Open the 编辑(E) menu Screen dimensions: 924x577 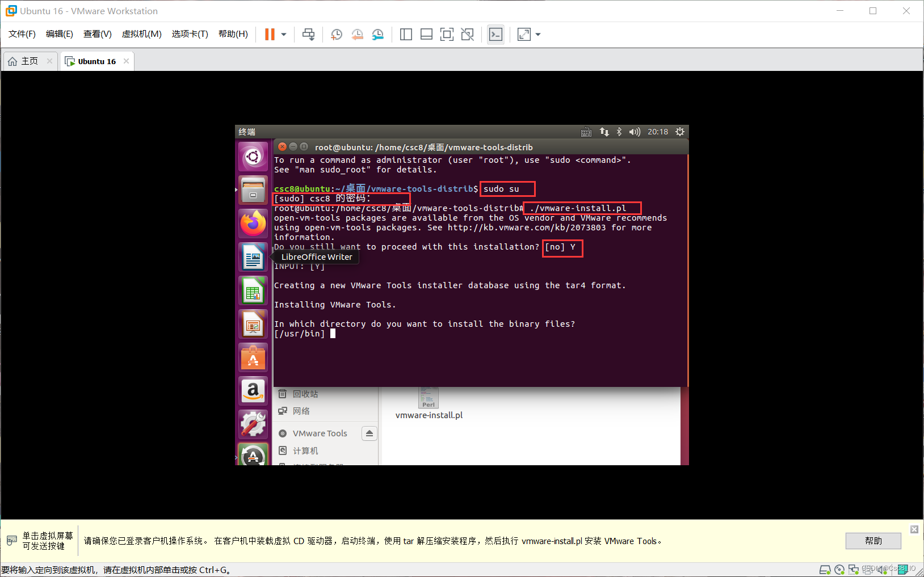click(x=60, y=34)
